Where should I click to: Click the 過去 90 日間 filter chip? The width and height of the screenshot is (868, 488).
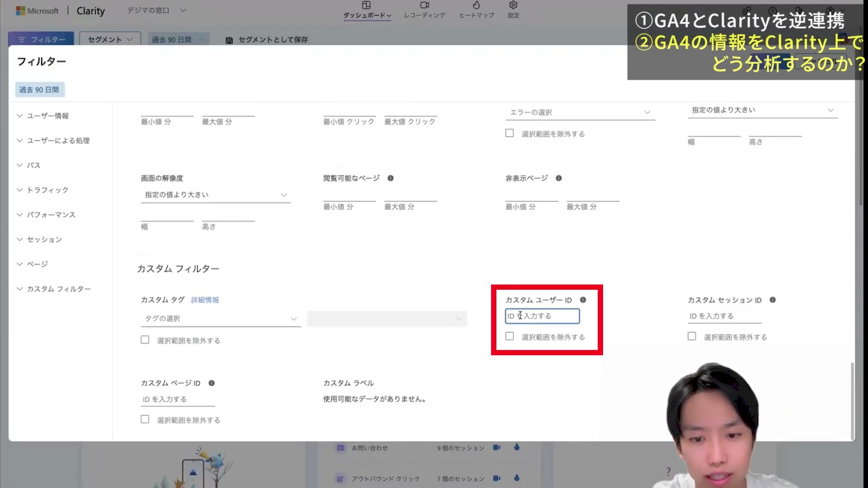(x=39, y=89)
